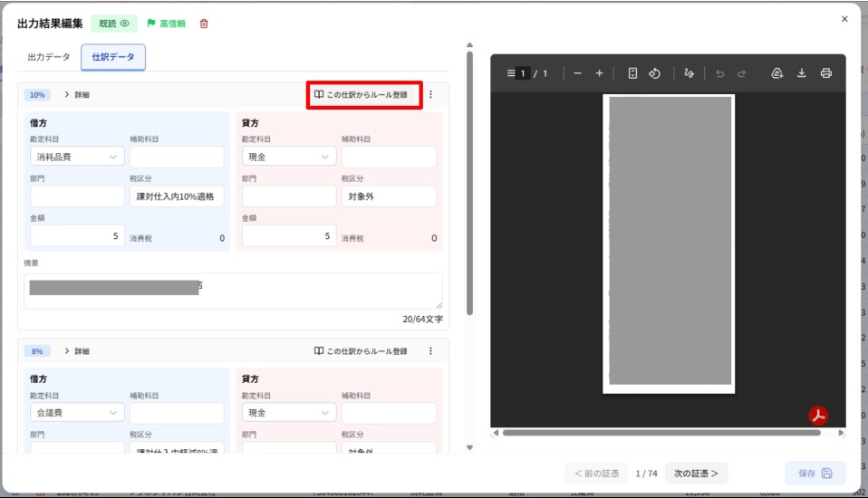Register rule from the 8% journal entry
Viewport: 868px width, 498px height.
coord(361,350)
